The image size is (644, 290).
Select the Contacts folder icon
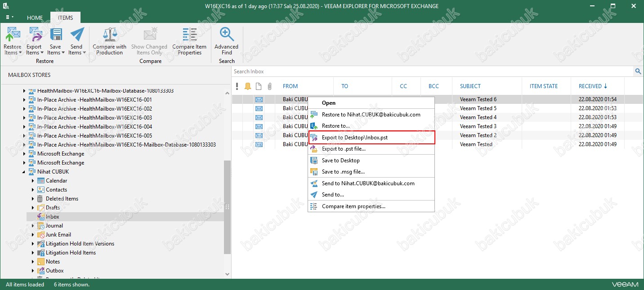pos(41,190)
